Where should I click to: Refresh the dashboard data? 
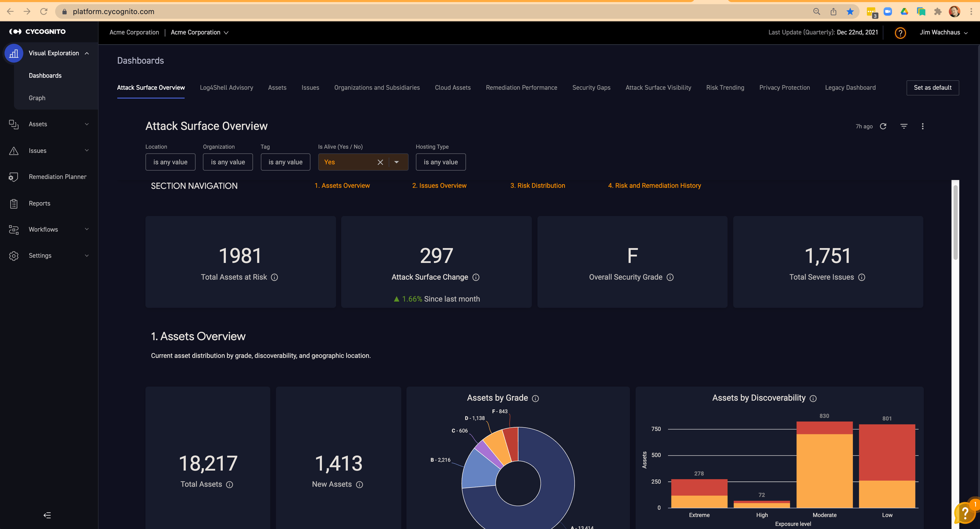pos(883,126)
